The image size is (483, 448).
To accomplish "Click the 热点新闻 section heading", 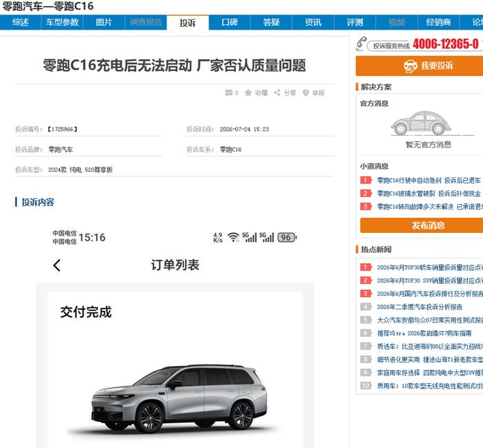I will pos(376,250).
